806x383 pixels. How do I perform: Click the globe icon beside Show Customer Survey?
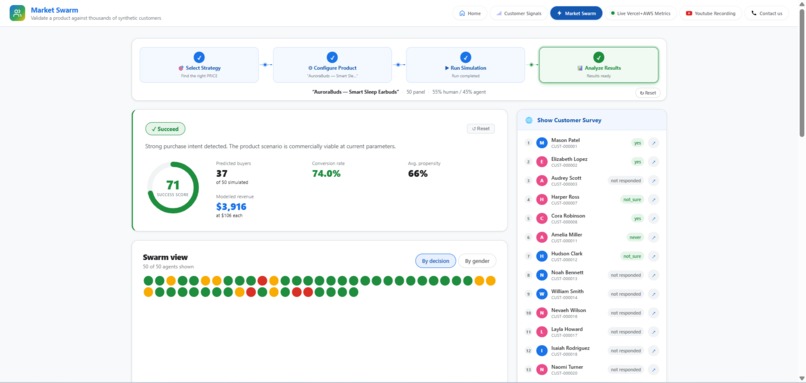pos(528,120)
